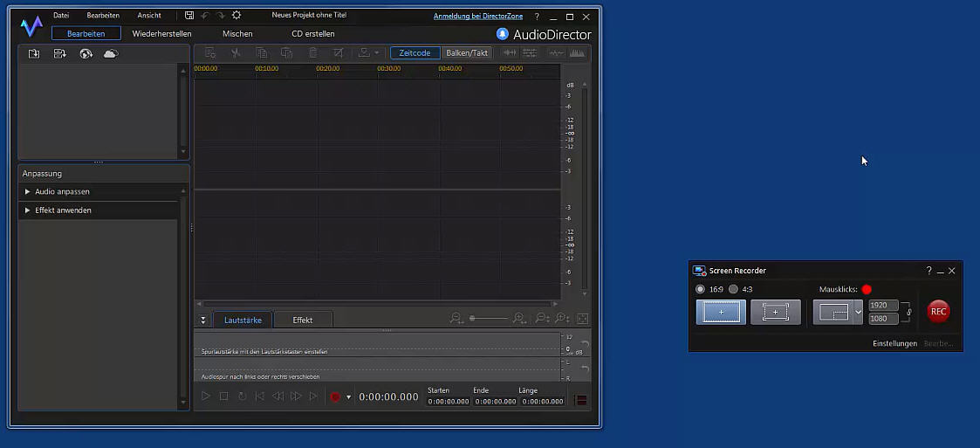Collapse the keyframe panel with double-chevron
The width and height of the screenshot is (980, 448).
tap(203, 320)
